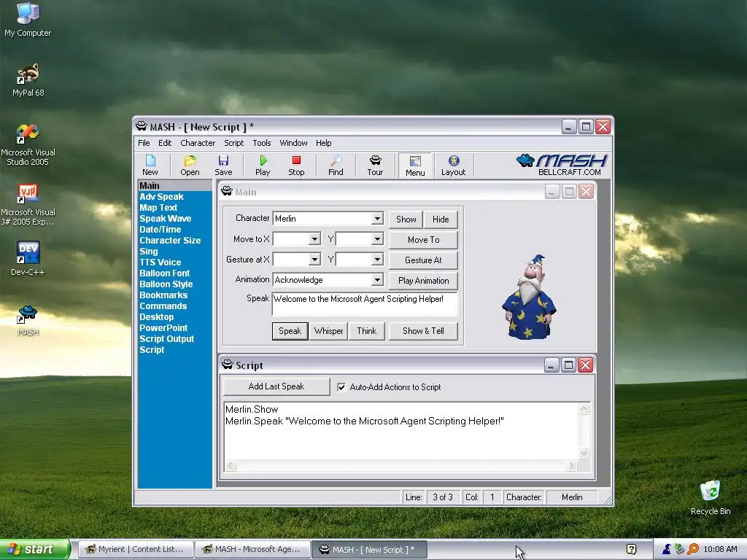747x560 pixels.
Task: Select Script Output in the sidebar
Action: [x=167, y=339]
